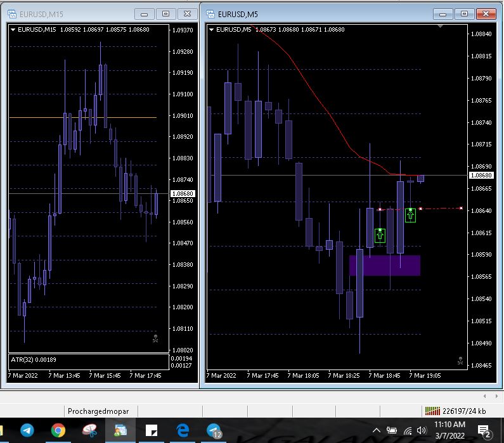Minimize the EURUSD,M15 chart window
Viewport: 504px width, 443px height.
(145, 14)
